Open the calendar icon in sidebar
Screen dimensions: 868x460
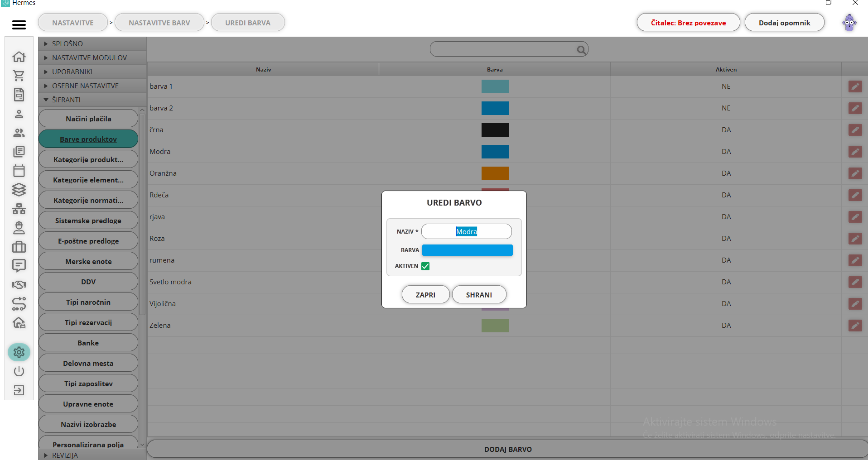19,171
